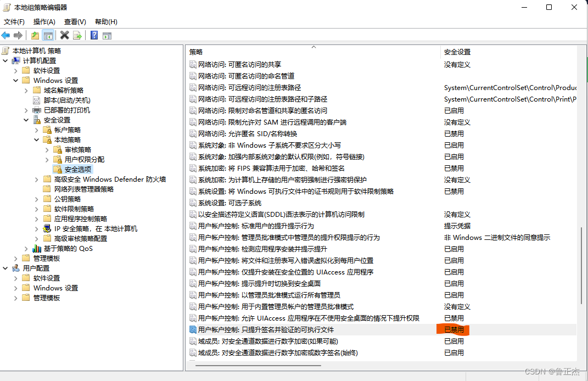
Task: Open the 帮助(H) menu
Action: tap(106, 22)
